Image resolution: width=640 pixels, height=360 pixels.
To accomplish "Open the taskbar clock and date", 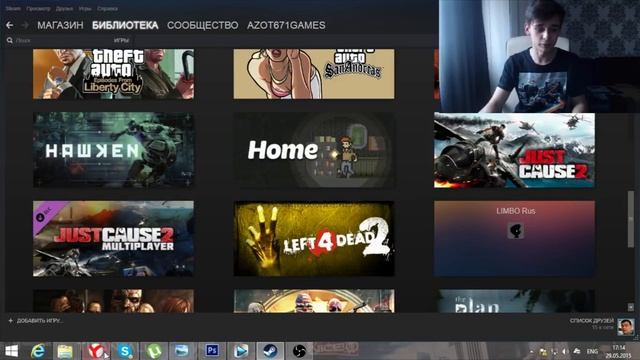I will [x=619, y=351].
